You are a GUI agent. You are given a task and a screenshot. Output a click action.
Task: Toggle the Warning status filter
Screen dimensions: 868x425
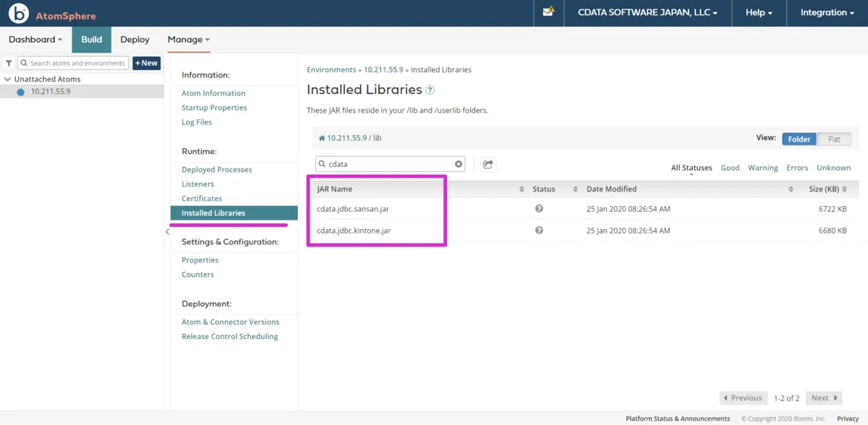tap(762, 167)
